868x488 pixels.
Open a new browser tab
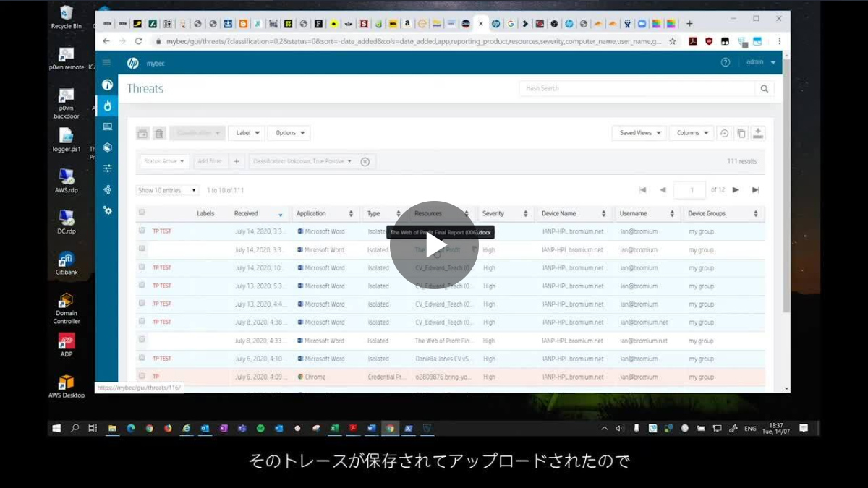(x=689, y=23)
